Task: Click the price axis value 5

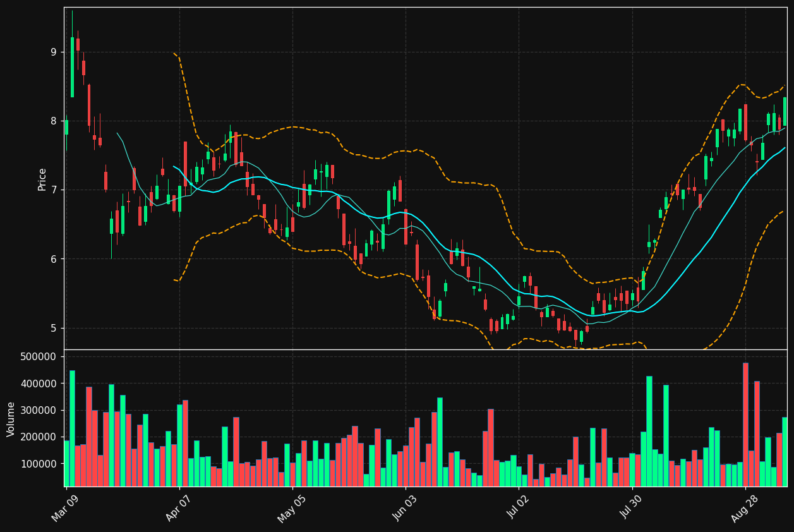Action: pos(53,328)
